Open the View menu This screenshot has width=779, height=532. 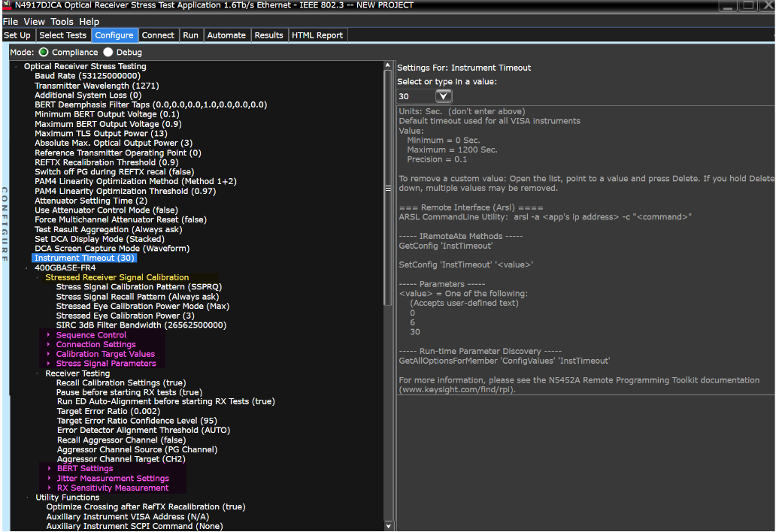click(35, 21)
